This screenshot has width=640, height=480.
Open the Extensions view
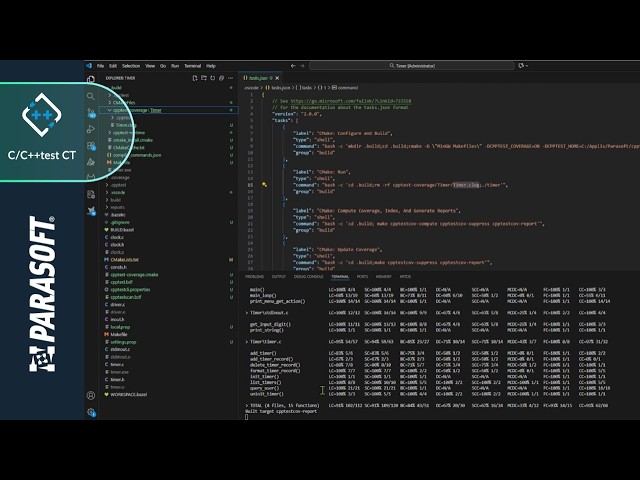click(x=91, y=146)
